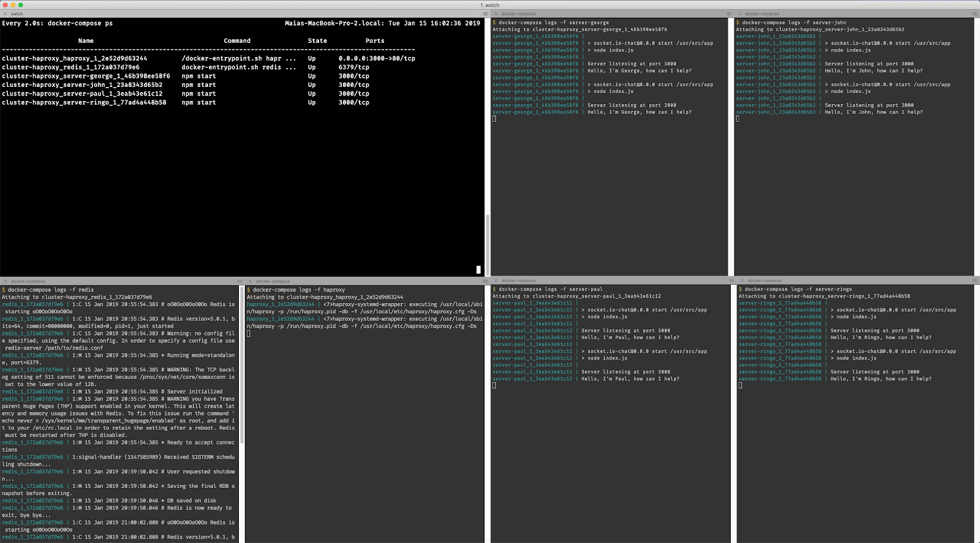Open the watch pane hamburger menu
The image size is (980, 543).
coord(485,13)
